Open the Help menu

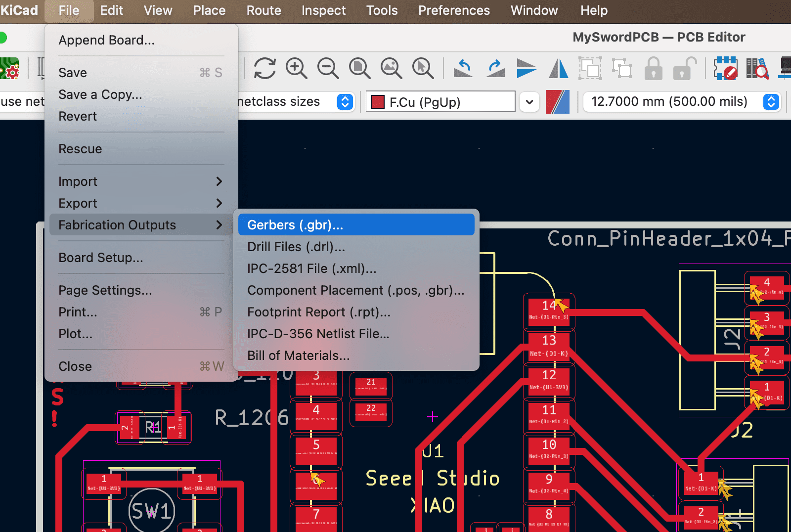594,10
